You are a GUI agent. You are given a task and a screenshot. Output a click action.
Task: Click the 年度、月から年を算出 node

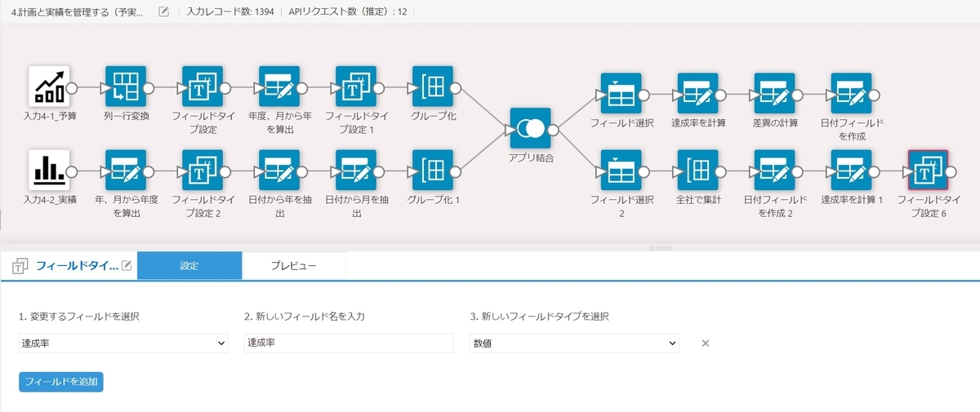[x=279, y=86]
